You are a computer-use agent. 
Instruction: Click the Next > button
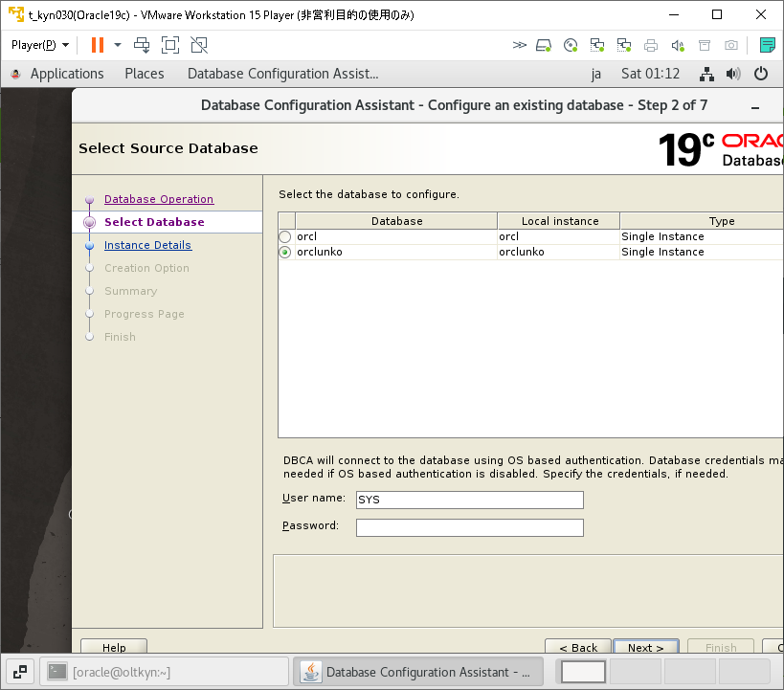coord(645,647)
